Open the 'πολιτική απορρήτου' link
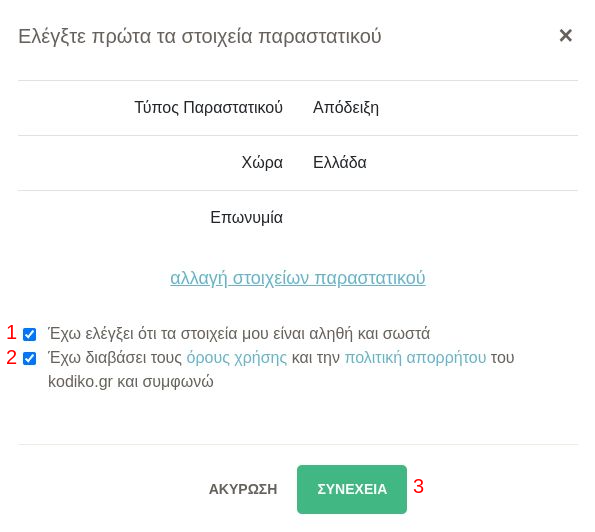Image resolution: width=595 pixels, height=532 pixels. (x=415, y=357)
